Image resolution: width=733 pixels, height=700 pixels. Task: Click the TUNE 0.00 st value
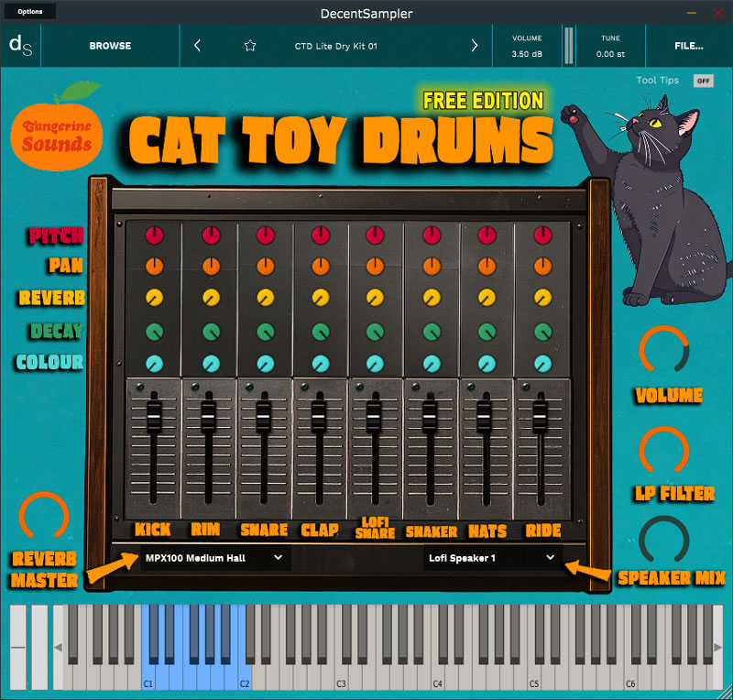[610, 54]
